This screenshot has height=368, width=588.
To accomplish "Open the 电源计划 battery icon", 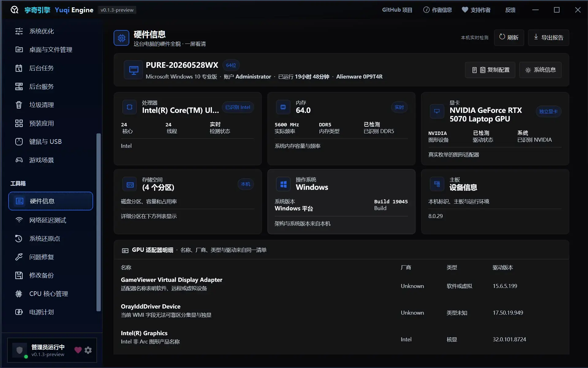I will [19, 312].
